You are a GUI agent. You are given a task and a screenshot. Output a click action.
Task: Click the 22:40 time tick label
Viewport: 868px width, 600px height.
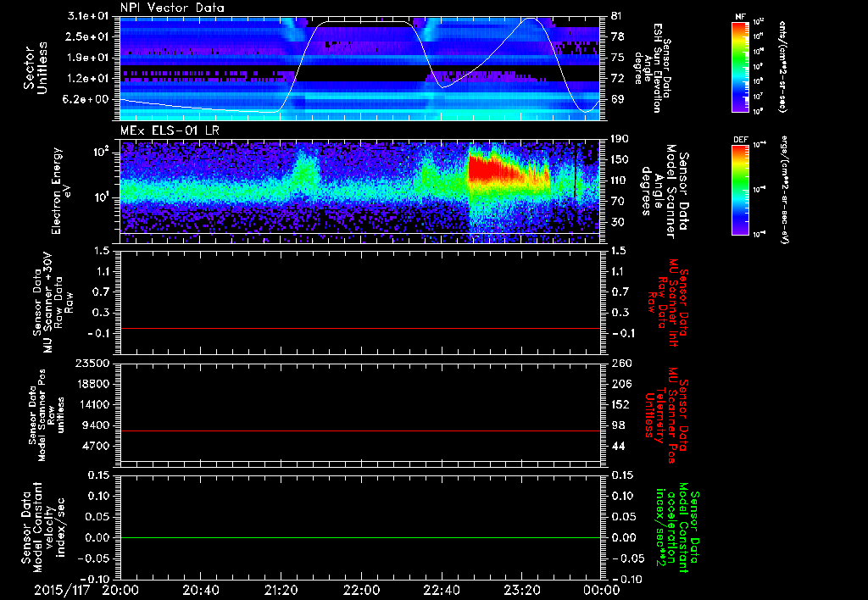tap(441, 590)
